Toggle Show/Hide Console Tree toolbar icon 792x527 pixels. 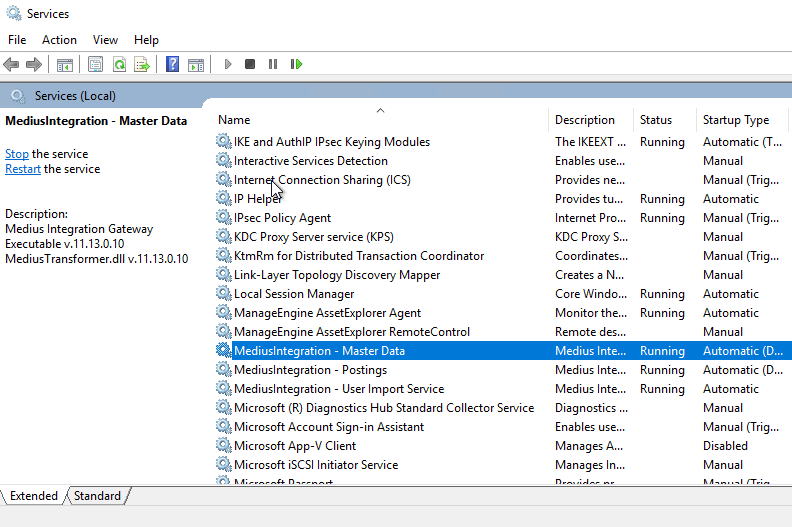click(65, 64)
